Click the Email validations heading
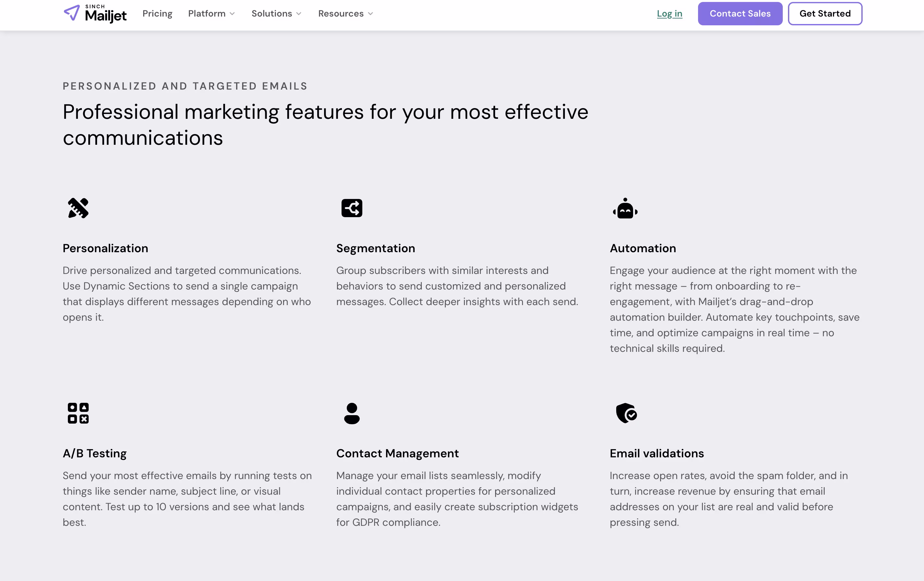Image resolution: width=924 pixels, height=581 pixels. 656,453
